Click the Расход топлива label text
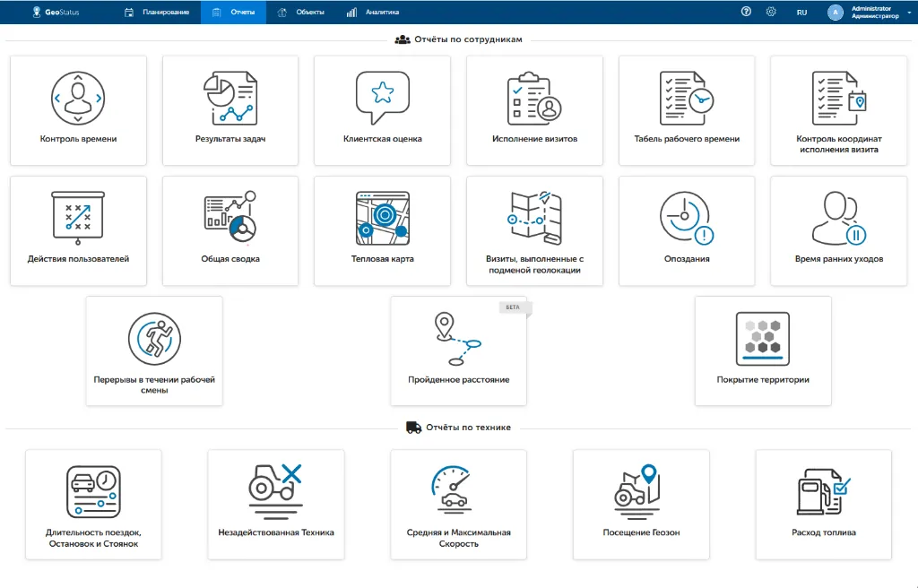Screen dimensions: 918x588 (x=824, y=532)
